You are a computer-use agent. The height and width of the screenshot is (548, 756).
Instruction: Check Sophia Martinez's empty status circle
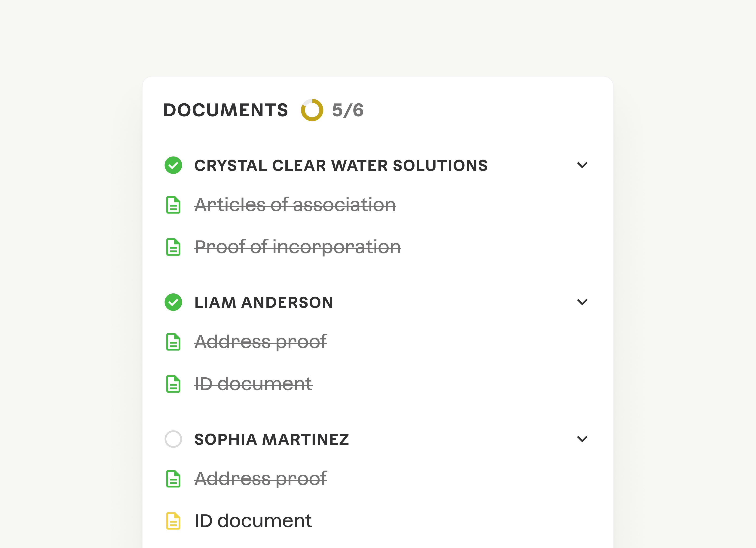pos(173,439)
